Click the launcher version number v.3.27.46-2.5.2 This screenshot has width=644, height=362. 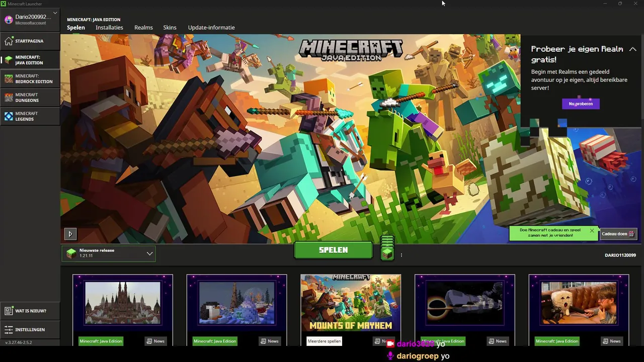click(19, 342)
